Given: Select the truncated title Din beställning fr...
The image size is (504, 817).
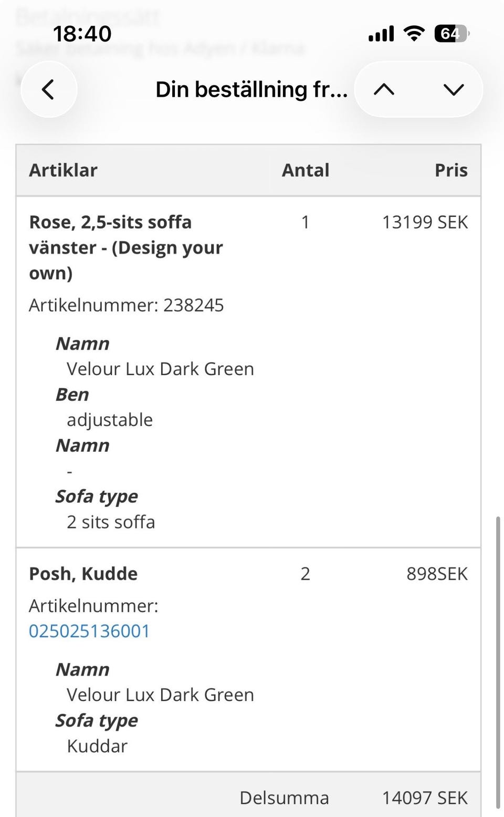Looking at the screenshot, I should pyautogui.click(x=252, y=89).
